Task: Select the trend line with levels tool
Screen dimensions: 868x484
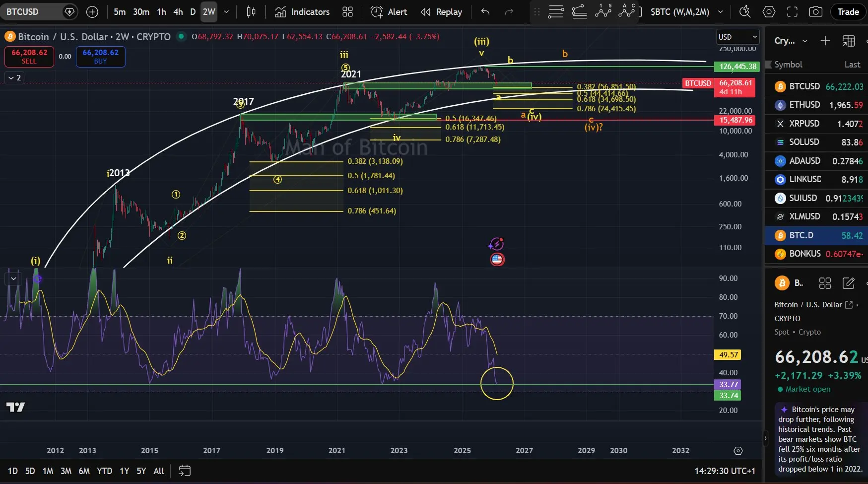Action: tap(579, 12)
